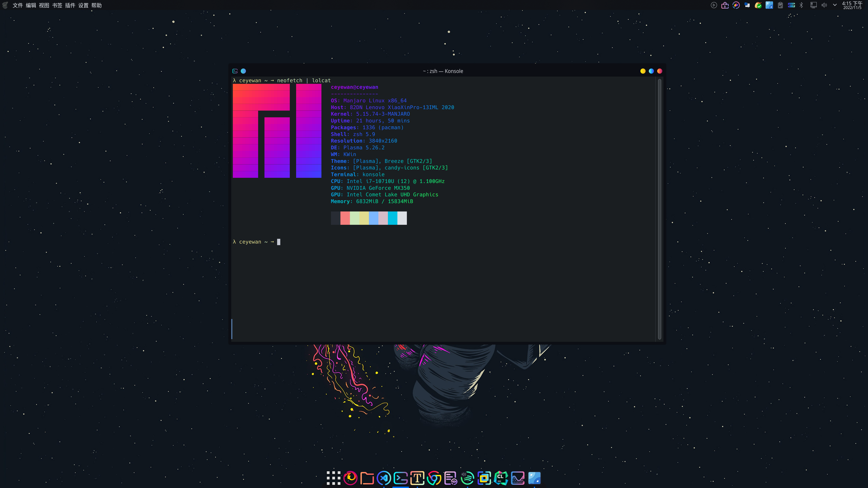The image size is (868, 488).
Task: Click the Konsole window menu icon in titlebar
Action: [x=235, y=71]
